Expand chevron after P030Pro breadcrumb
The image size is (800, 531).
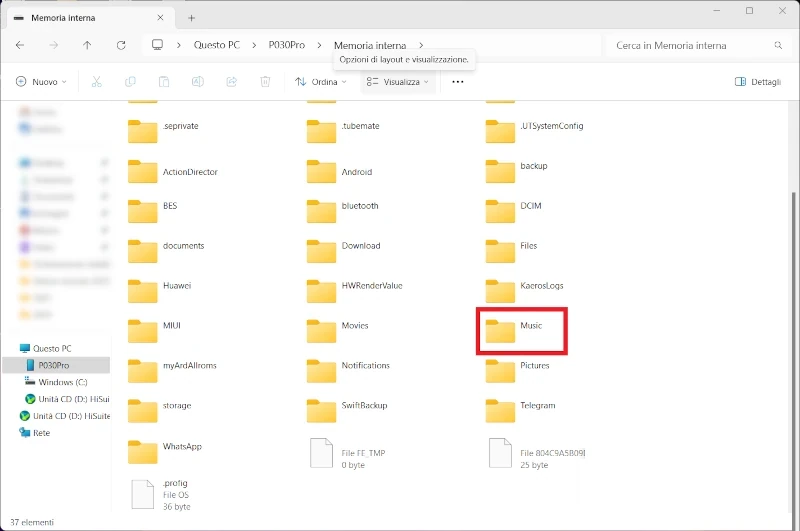coord(319,45)
